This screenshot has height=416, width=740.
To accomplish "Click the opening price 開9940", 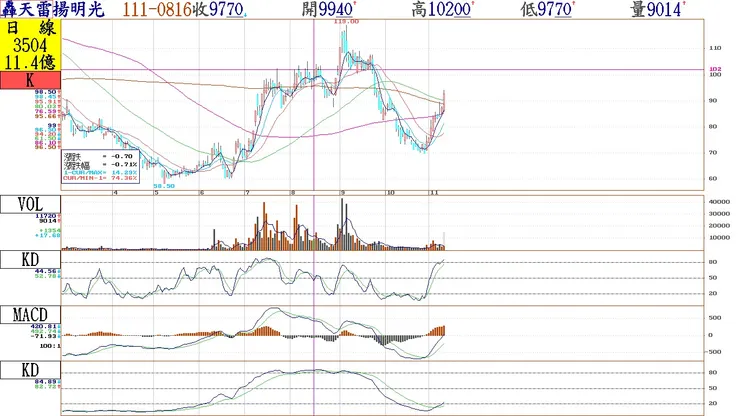I will click(328, 9).
